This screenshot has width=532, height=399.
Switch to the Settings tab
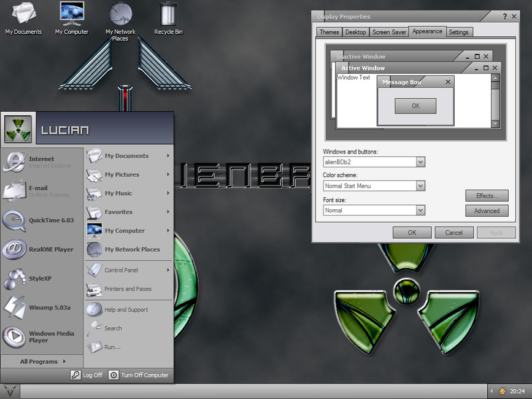[x=459, y=32]
